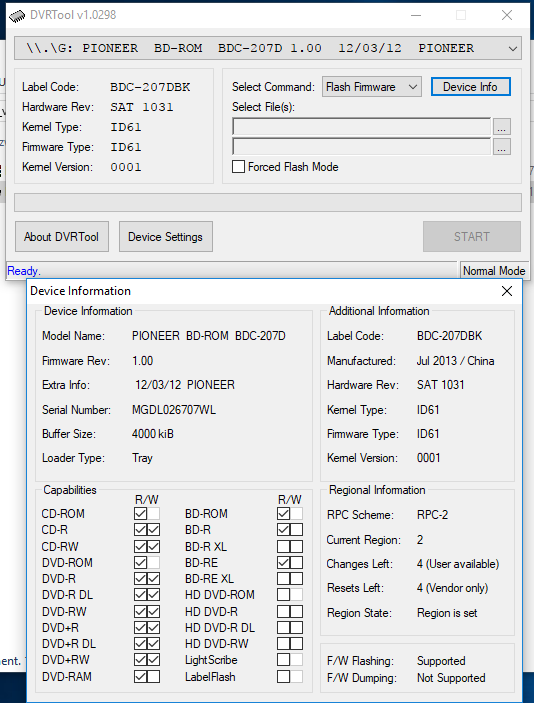Click the '4 (User available)' changes value
Image resolution: width=534 pixels, height=703 pixels.
tap(458, 564)
